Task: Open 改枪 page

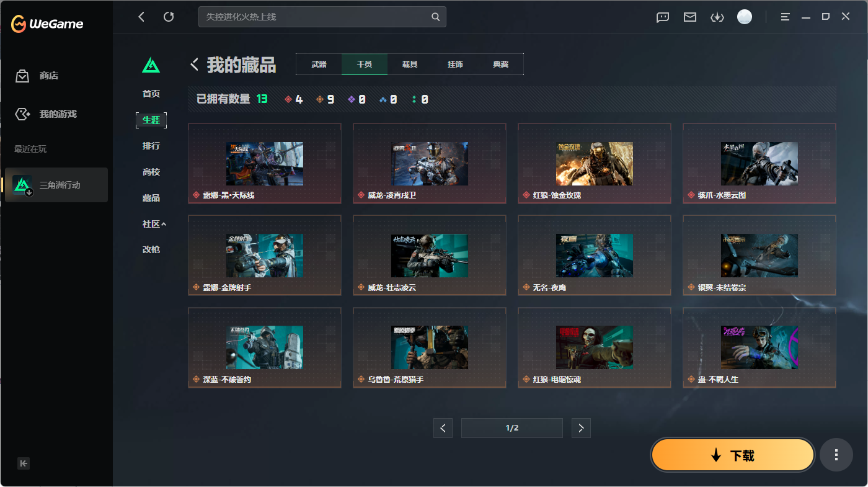Action: click(151, 249)
